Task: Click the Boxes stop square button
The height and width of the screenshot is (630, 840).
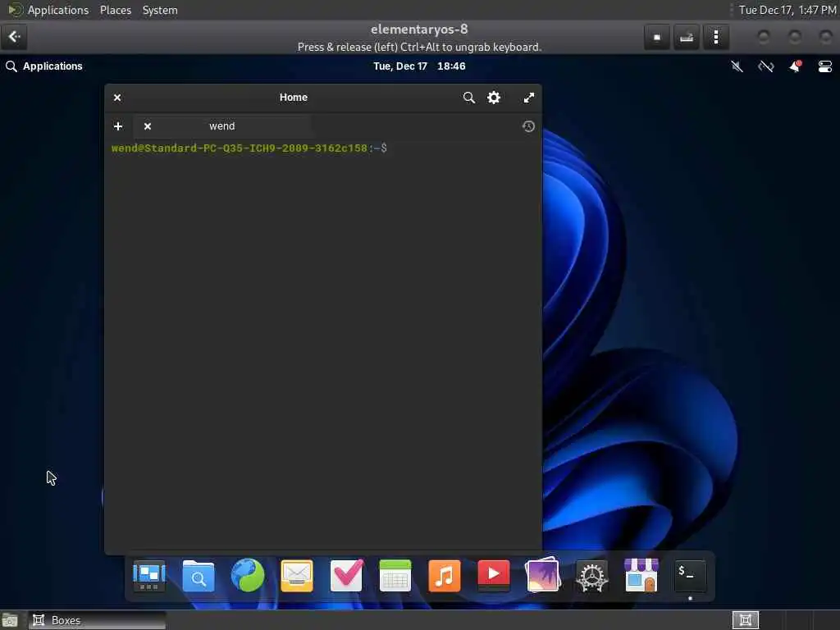Action: pos(657,37)
